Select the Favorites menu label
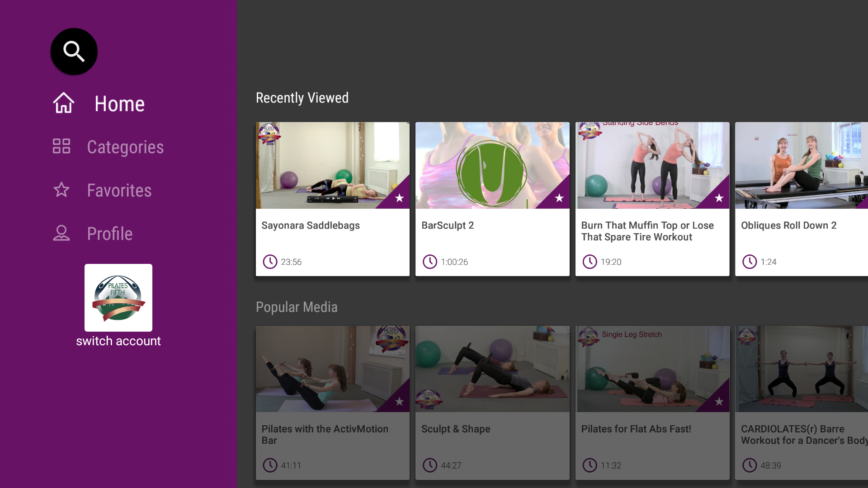Image resolution: width=868 pixels, height=488 pixels. point(119,191)
